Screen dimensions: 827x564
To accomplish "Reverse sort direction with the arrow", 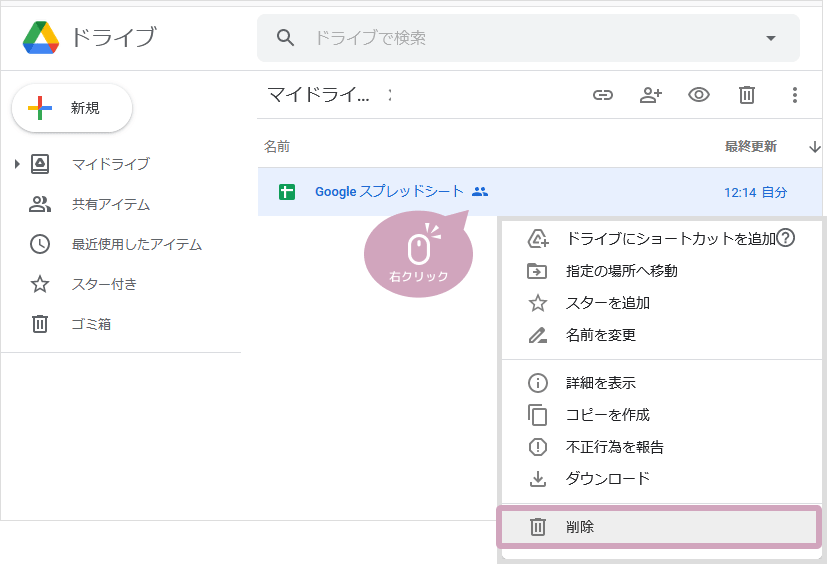I will point(813,147).
